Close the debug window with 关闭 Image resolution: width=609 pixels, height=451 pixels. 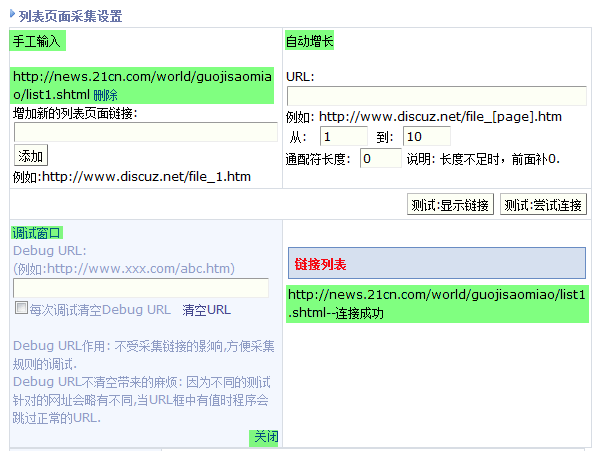tap(264, 438)
